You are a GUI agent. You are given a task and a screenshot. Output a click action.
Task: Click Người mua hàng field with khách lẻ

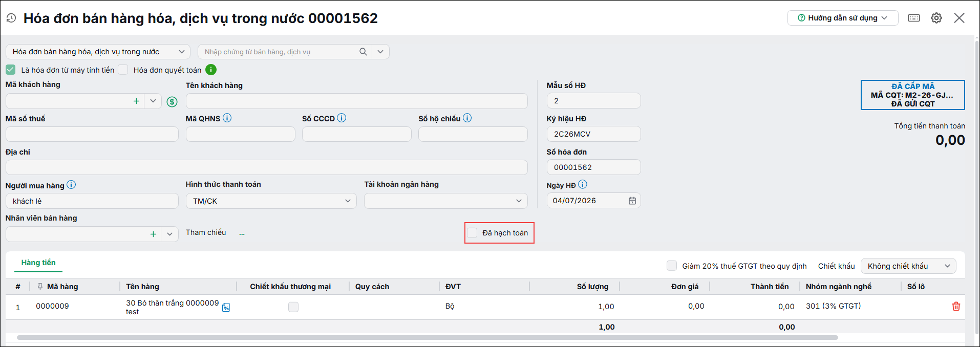coord(92,201)
